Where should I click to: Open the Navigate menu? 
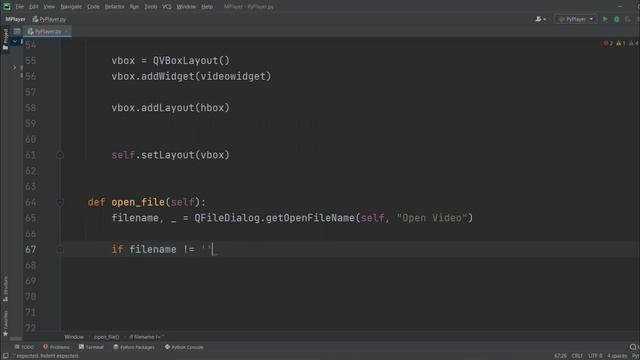click(x=71, y=7)
